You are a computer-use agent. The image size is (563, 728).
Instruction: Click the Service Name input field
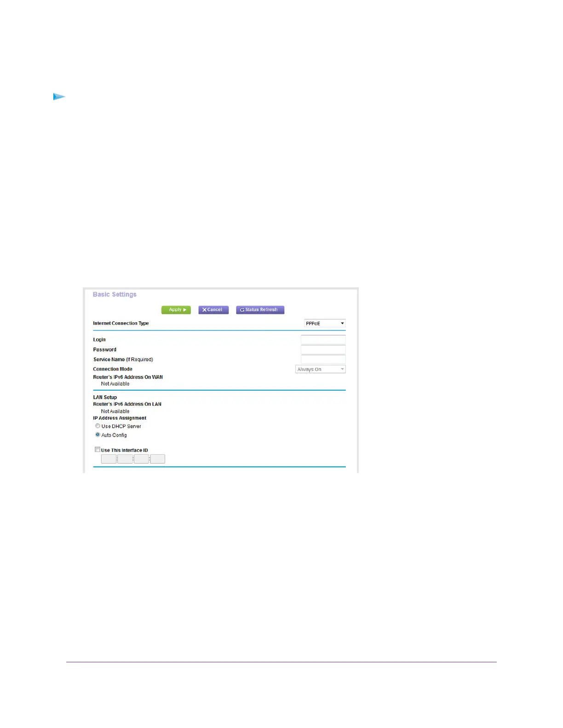[x=323, y=359]
